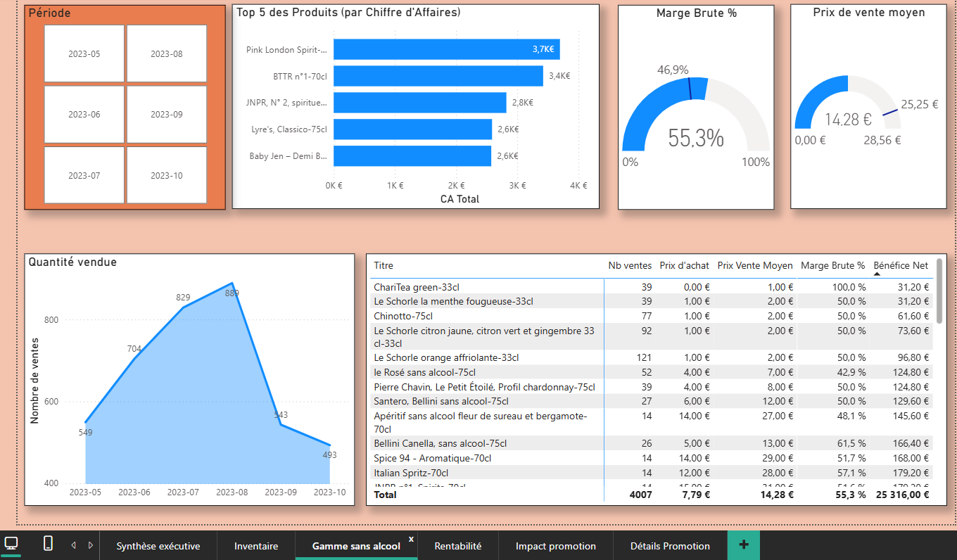Select the 2023-05 period slicer

pyautogui.click(x=84, y=54)
